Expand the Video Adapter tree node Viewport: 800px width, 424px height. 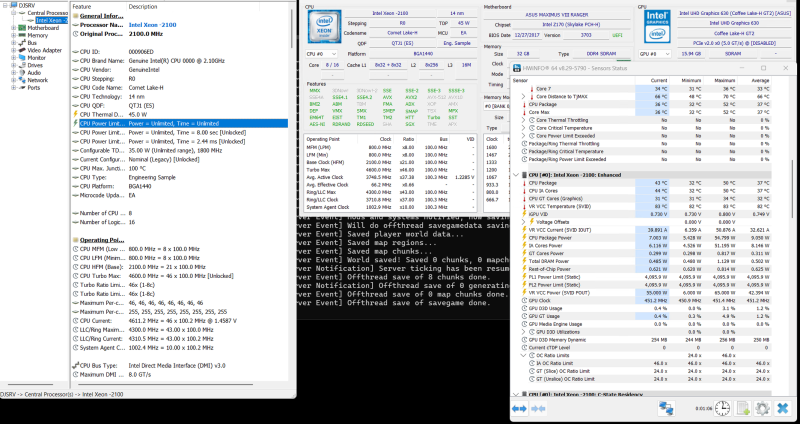14,51
